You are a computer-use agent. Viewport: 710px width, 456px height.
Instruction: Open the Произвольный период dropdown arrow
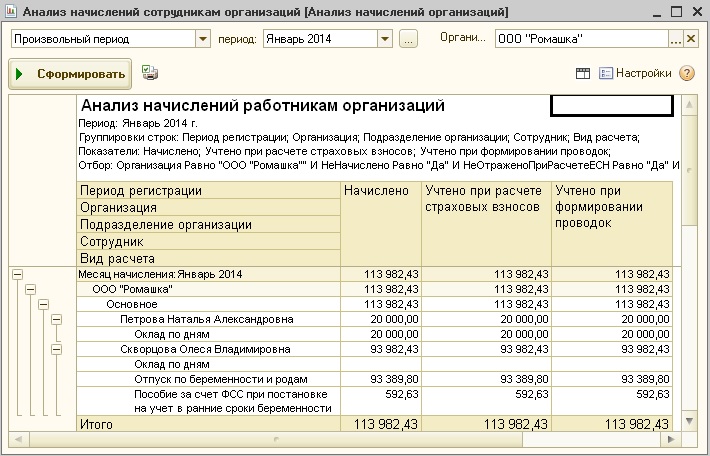point(203,39)
